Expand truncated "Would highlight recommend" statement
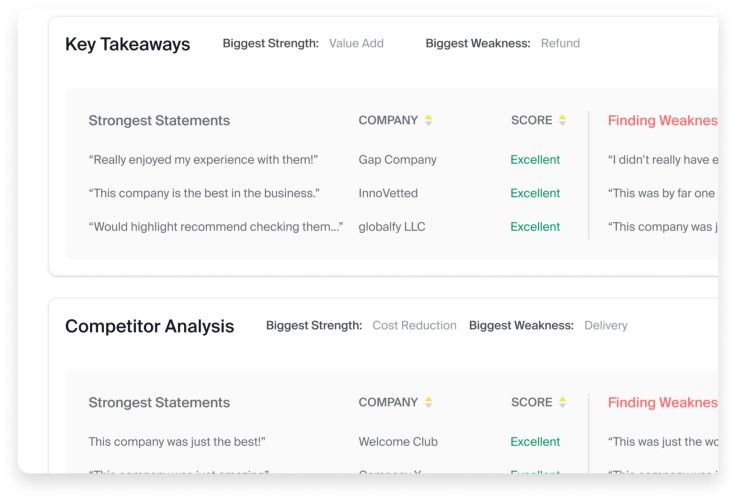Image resolution: width=736 pixels, height=500 pixels. pos(216,227)
